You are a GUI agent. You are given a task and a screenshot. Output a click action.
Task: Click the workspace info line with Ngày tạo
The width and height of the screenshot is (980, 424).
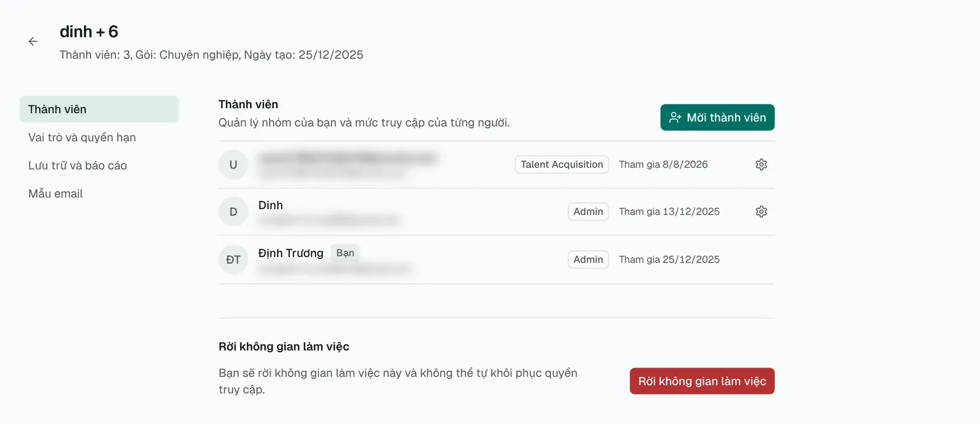click(x=211, y=55)
